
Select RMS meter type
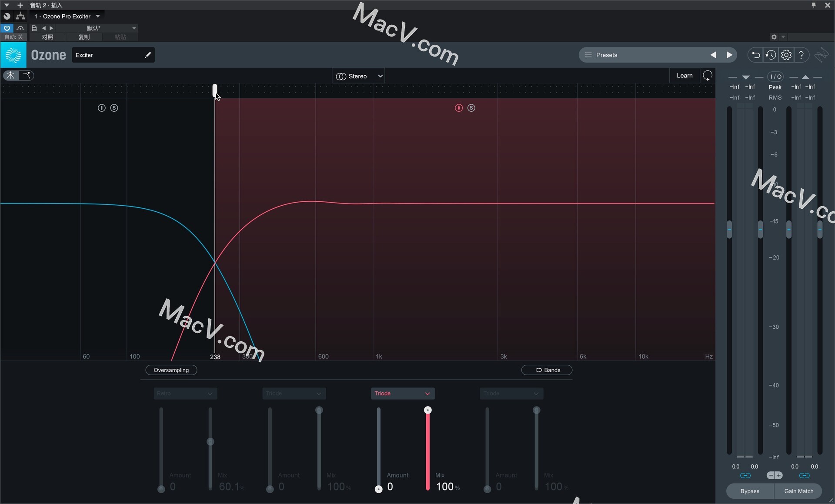point(775,97)
